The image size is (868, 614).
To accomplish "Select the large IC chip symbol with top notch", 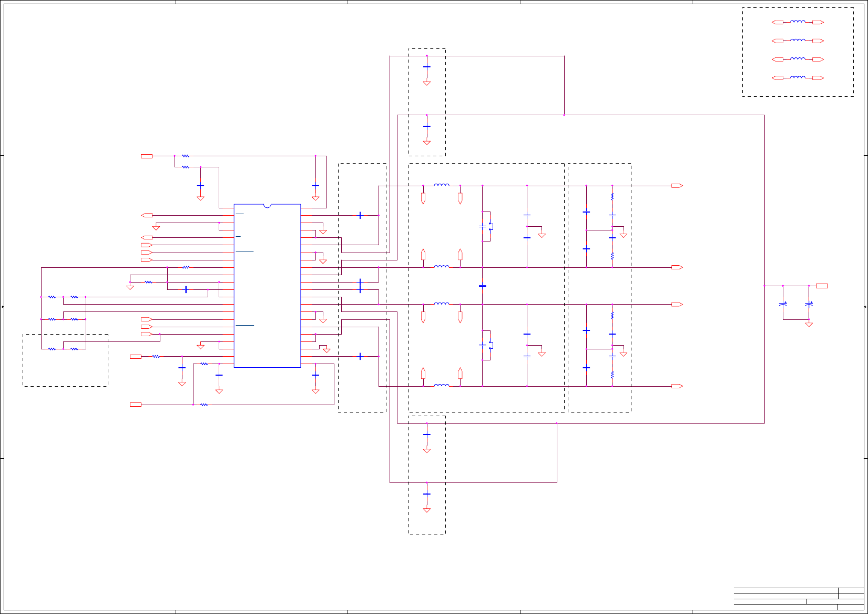I will tap(267, 286).
